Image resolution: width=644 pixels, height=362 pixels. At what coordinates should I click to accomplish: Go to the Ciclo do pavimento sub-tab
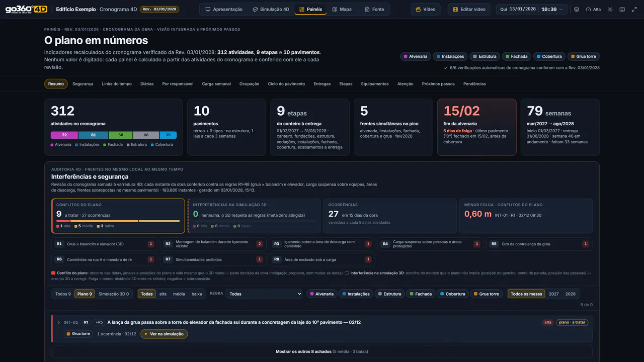click(x=286, y=84)
